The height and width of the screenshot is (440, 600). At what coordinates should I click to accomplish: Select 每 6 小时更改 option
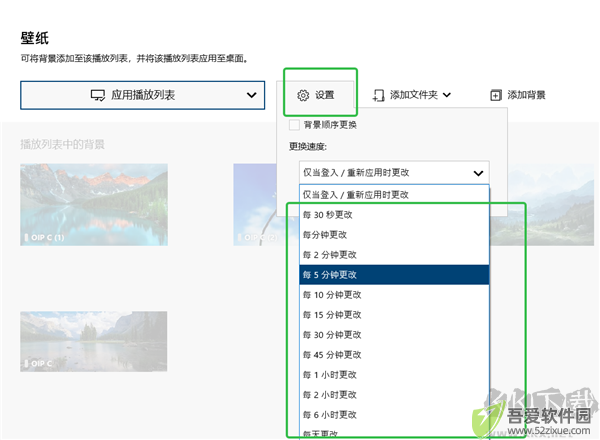tap(394, 414)
